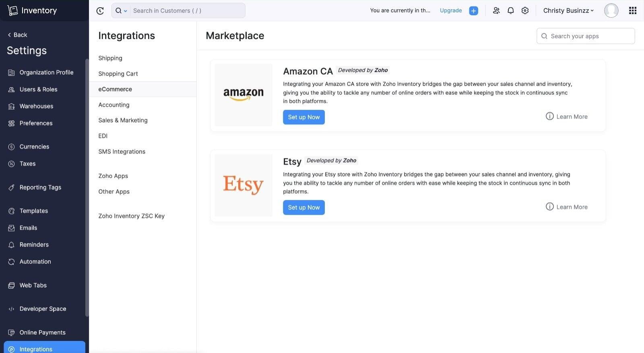Click the Reporting Tags tag icon

pyautogui.click(x=11, y=187)
